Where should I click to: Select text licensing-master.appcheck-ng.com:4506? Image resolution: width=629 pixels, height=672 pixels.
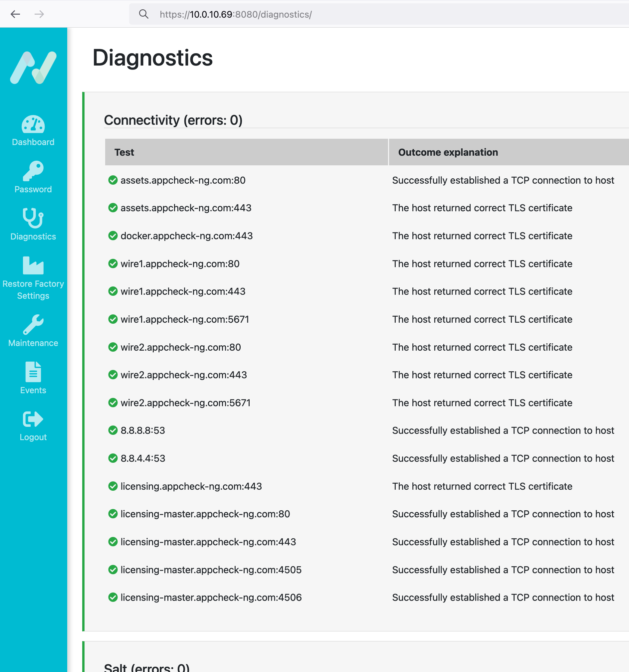point(211,597)
